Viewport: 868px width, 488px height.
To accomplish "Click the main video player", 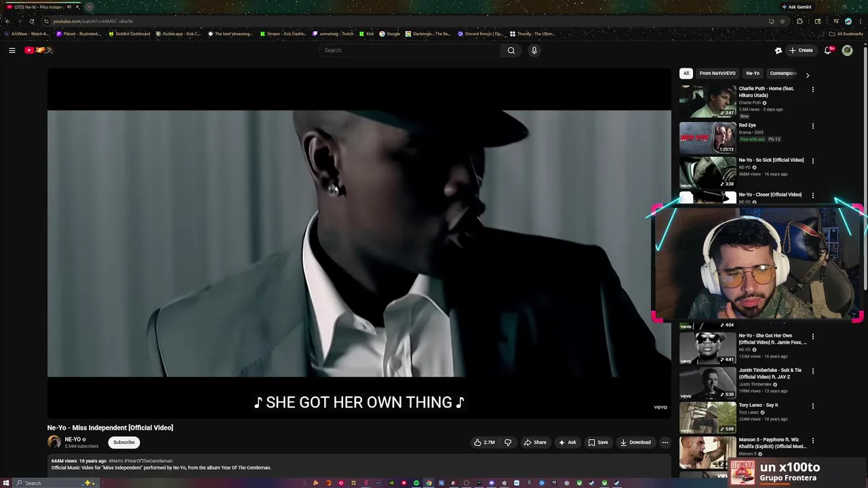I will [359, 244].
